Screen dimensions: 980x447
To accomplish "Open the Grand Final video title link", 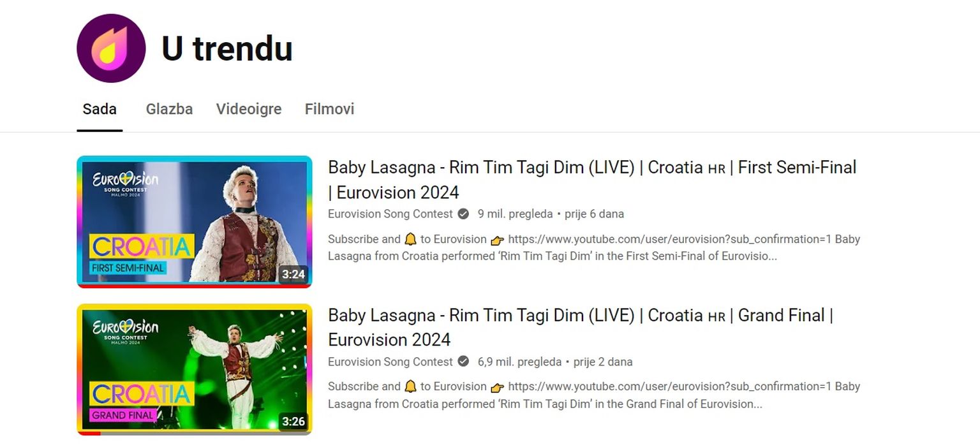I will 581,327.
